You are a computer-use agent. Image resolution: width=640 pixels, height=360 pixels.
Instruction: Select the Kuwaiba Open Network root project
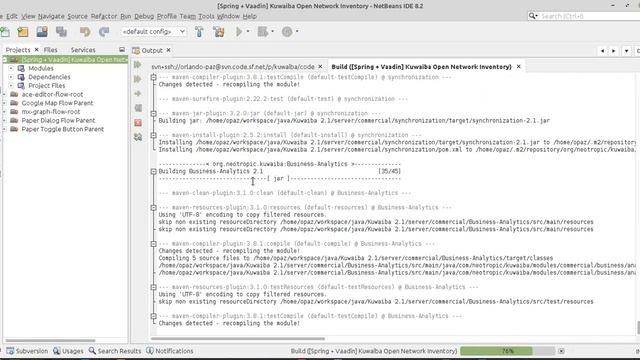pos(65,60)
